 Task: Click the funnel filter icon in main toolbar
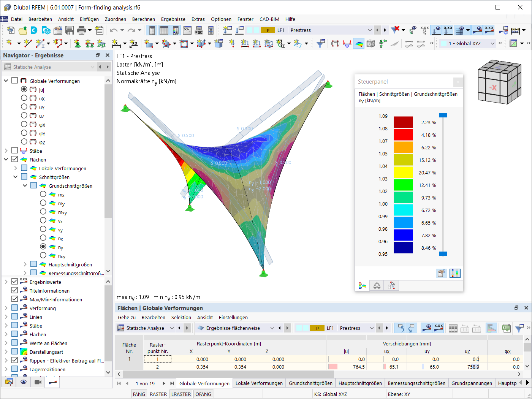click(321, 44)
